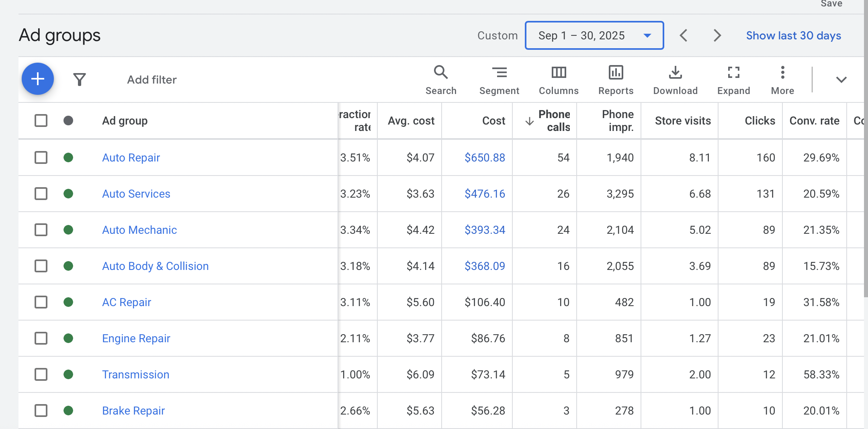Click the Phone calls sort arrow
This screenshot has height=429, width=868.
click(x=529, y=122)
